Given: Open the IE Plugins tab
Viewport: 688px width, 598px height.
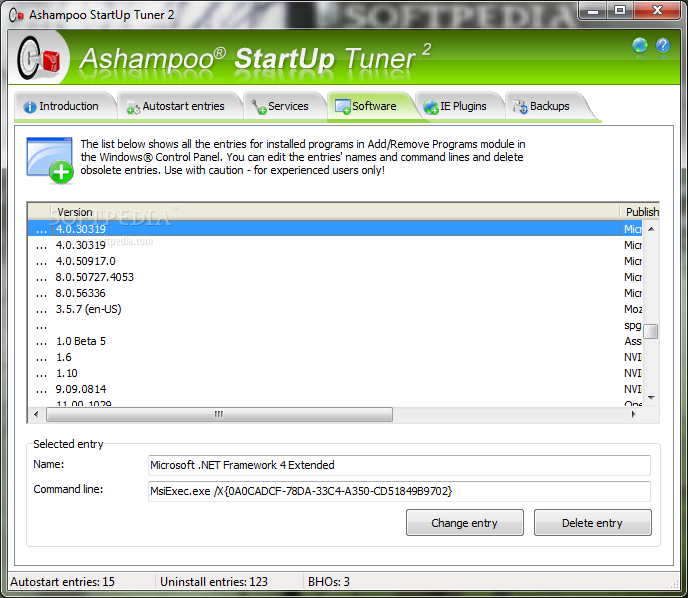Looking at the screenshot, I should 459,107.
